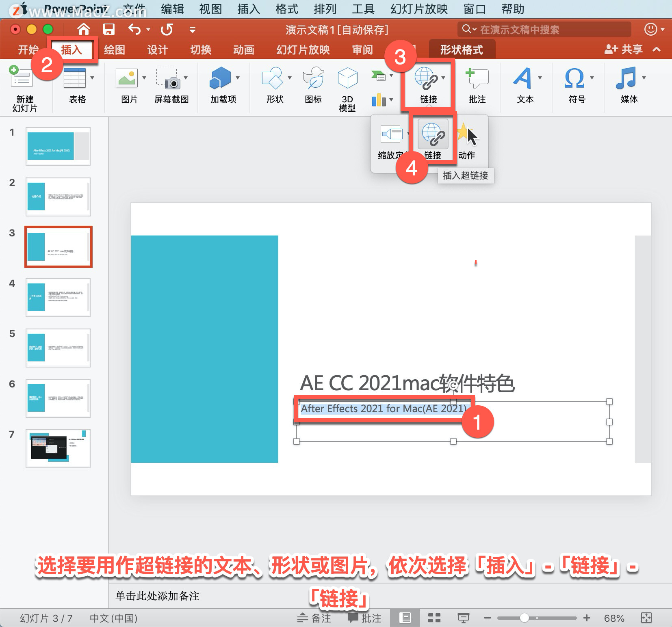This screenshot has height=627, width=672.
Task: Click 缩放定位 zoom icon in popup
Action: [392, 134]
